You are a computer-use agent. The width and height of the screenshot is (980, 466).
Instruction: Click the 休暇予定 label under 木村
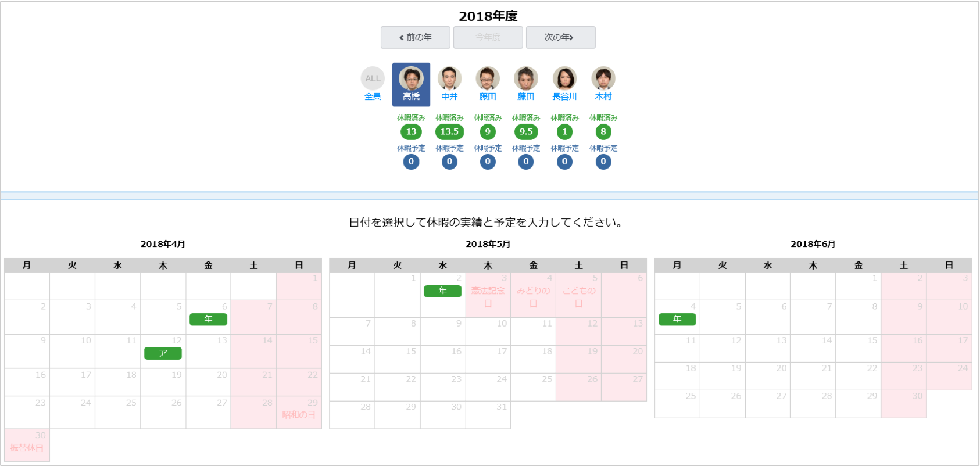[603, 148]
